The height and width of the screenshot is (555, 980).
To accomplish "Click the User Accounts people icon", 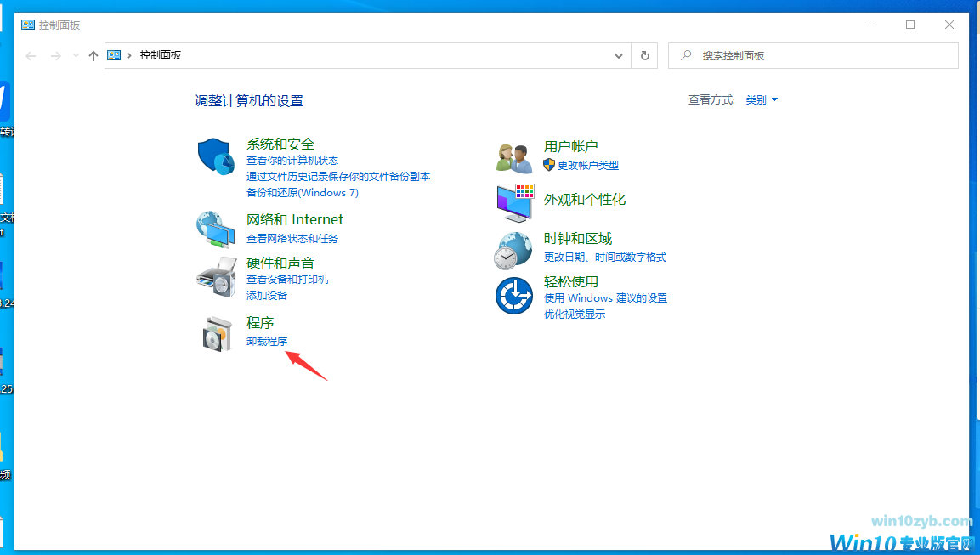I will [x=514, y=157].
